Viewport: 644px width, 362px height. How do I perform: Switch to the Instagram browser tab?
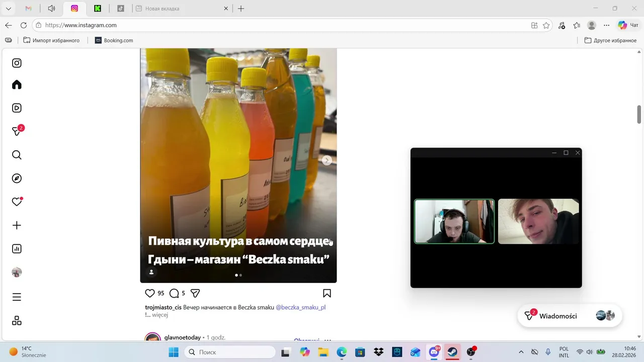pos(74,9)
